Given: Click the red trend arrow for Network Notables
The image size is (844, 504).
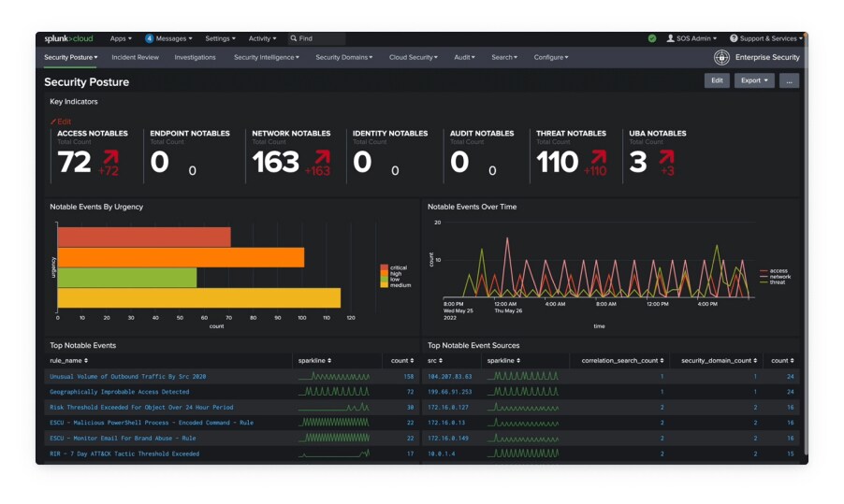Looking at the screenshot, I should [x=321, y=157].
